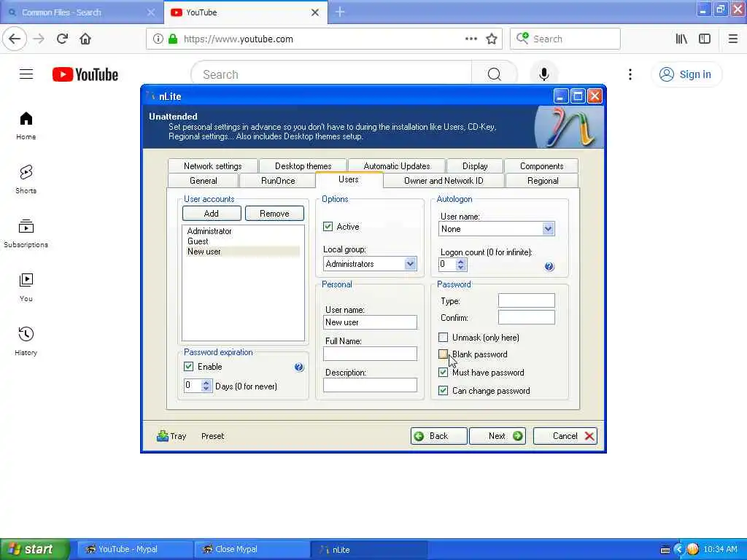747x560 pixels.
Task: Check the Blank password checkbox
Action: 443,354
